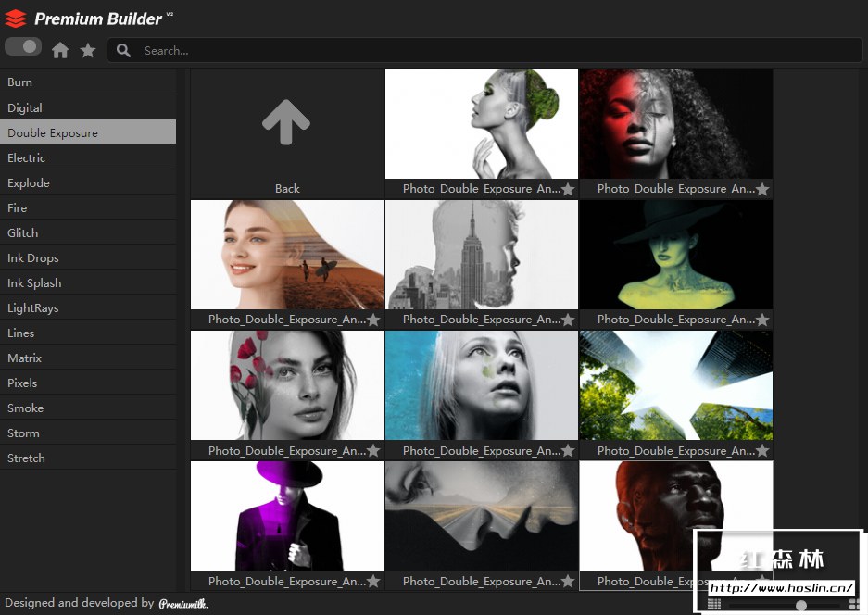Click the Back up-arrow icon
The height and width of the screenshot is (615, 868).
(x=286, y=122)
